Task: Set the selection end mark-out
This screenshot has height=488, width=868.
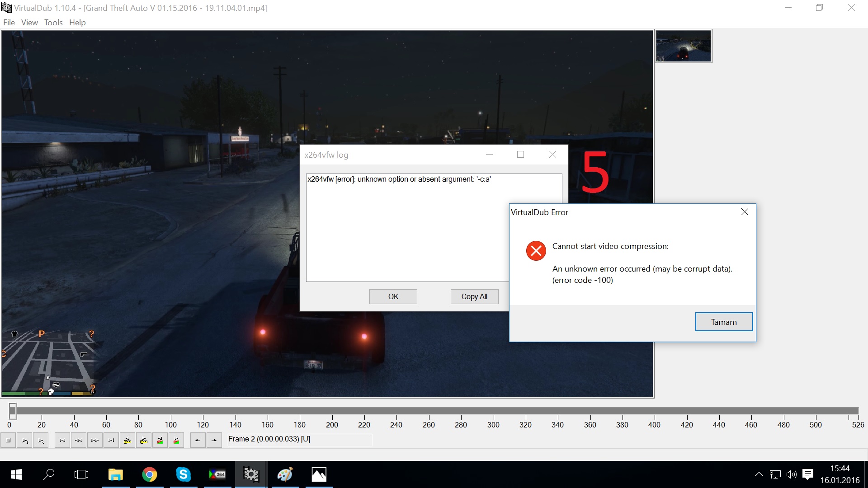Action: (x=214, y=441)
